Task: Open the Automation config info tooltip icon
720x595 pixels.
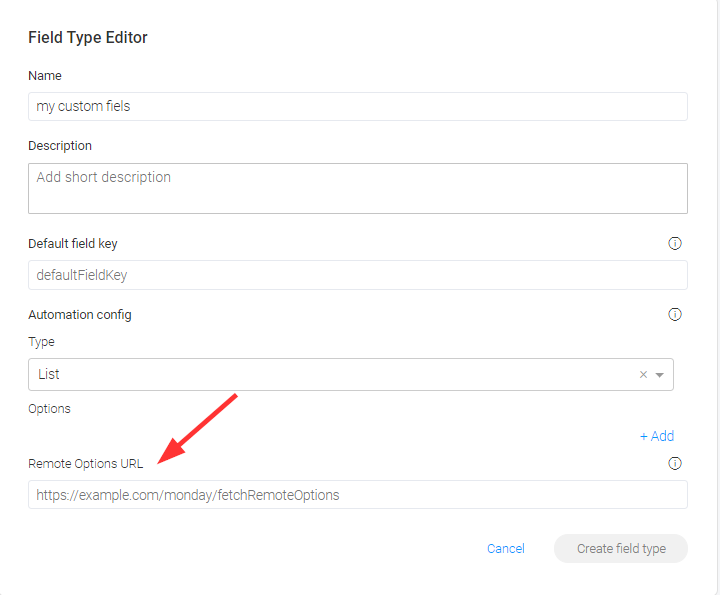Action: pyautogui.click(x=675, y=314)
